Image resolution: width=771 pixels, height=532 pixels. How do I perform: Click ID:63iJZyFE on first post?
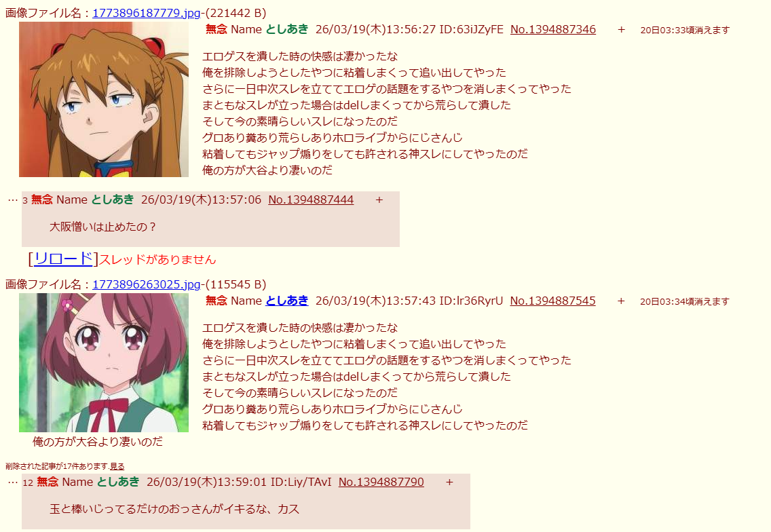[x=471, y=29]
